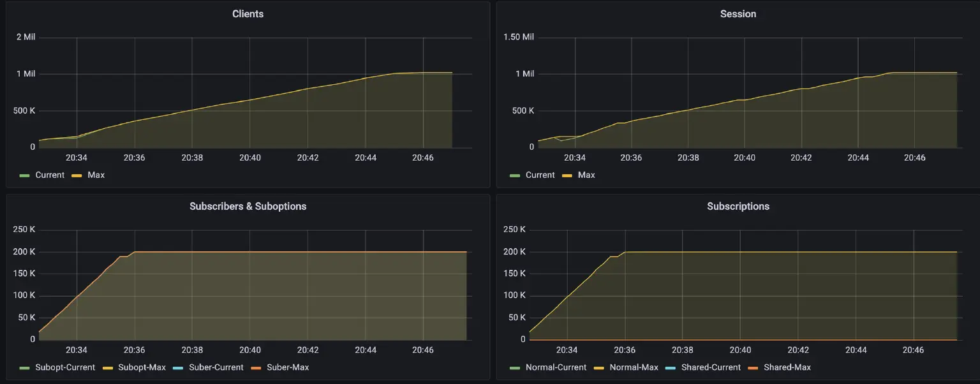Click the yellow Max line icon in Session legend

pyautogui.click(x=567, y=175)
